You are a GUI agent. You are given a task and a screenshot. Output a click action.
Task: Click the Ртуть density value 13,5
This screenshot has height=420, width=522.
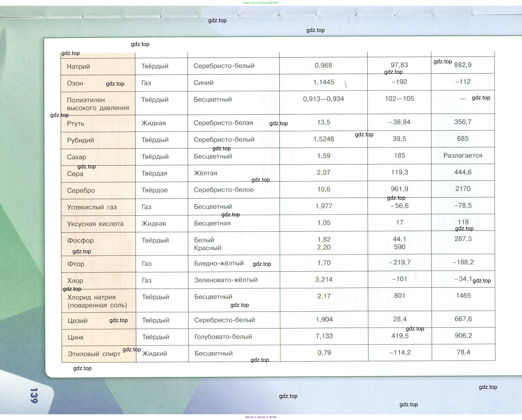tap(324, 122)
